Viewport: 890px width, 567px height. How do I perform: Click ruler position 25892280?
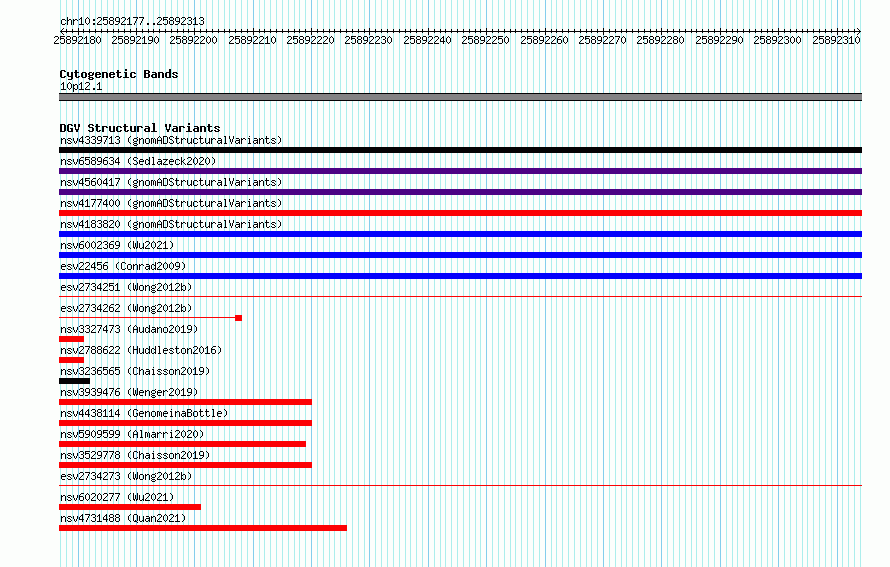pos(661,40)
